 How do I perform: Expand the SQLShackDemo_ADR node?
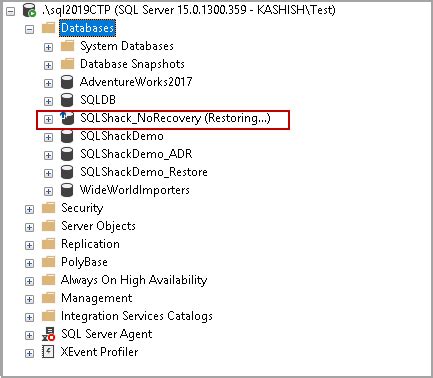pos(48,155)
